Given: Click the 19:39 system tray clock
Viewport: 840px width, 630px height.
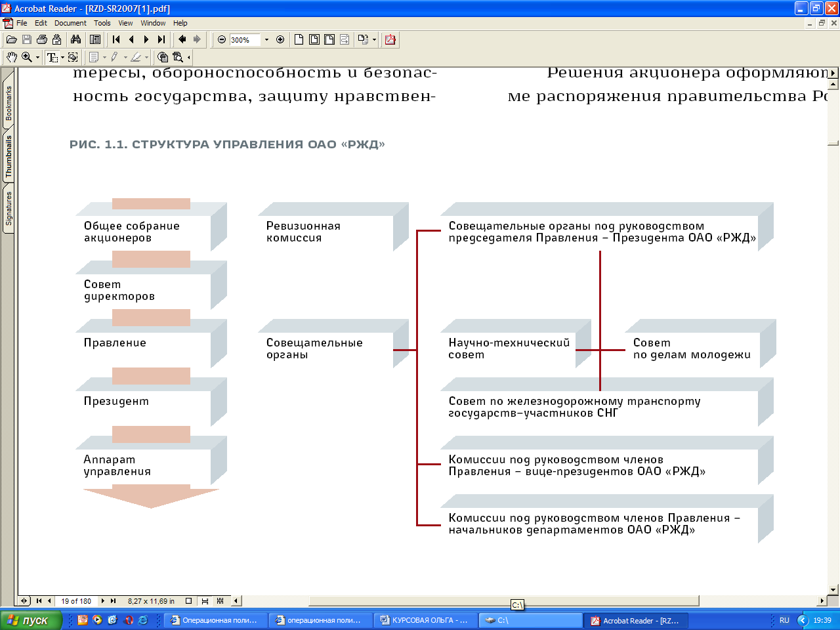Looking at the screenshot, I should coord(822,620).
